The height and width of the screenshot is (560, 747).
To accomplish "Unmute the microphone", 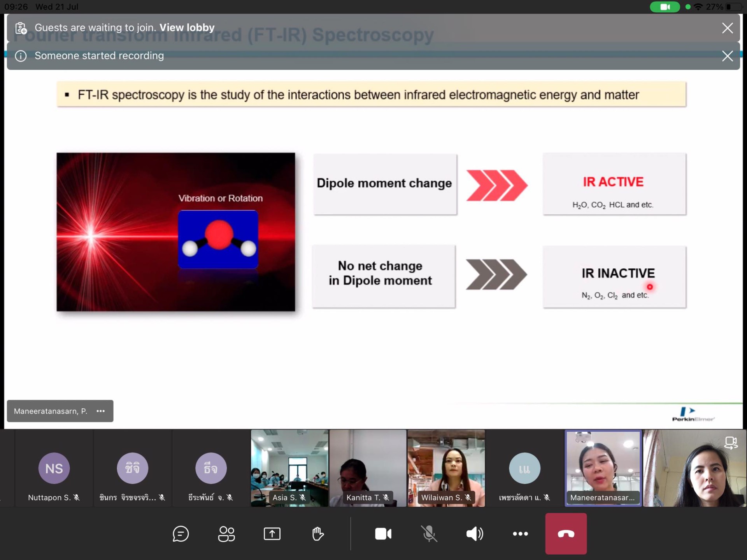I will pyautogui.click(x=429, y=534).
